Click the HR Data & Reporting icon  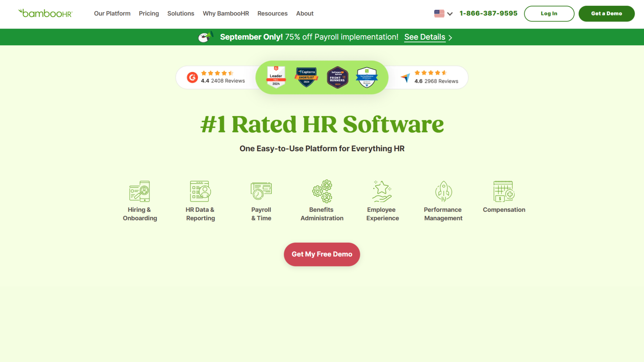pyautogui.click(x=200, y=191)
